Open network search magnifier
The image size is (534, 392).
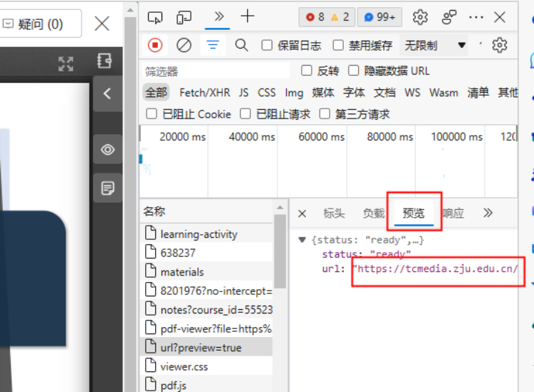tap(242, 45)
